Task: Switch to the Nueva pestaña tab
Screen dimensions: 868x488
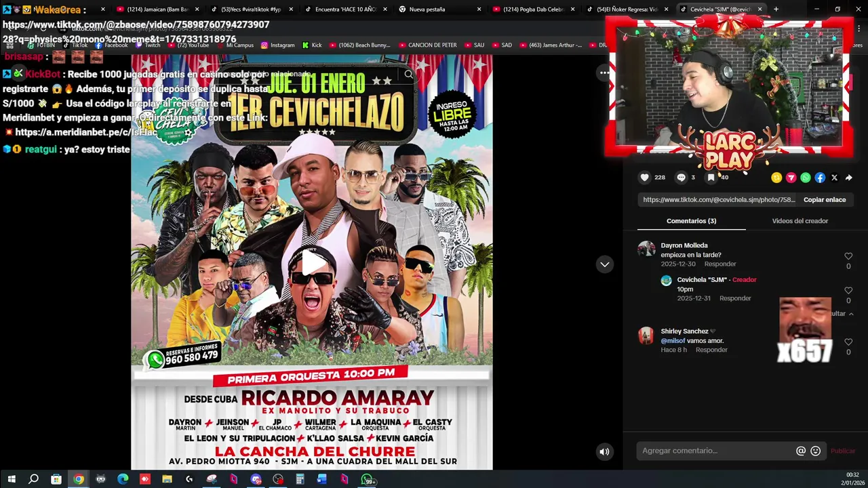Action: click(439, 9)
